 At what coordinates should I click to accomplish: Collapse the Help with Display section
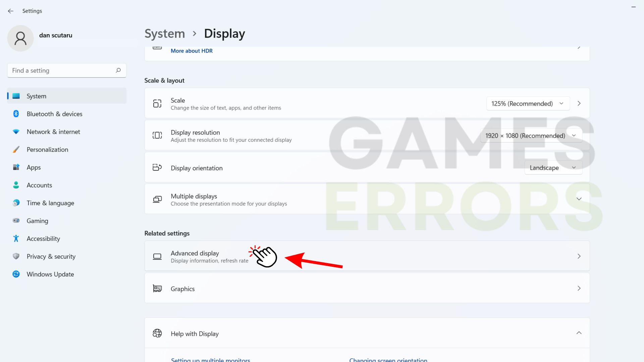(x=579, y=333)
